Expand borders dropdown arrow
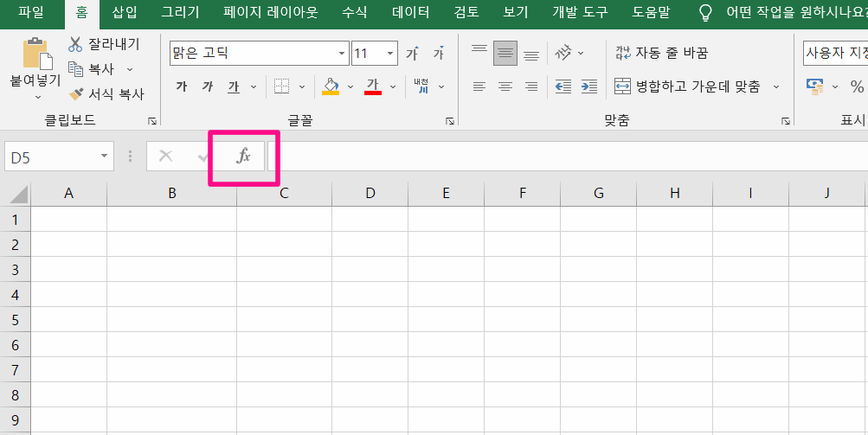The image size is (868, 435). (302, 86)
